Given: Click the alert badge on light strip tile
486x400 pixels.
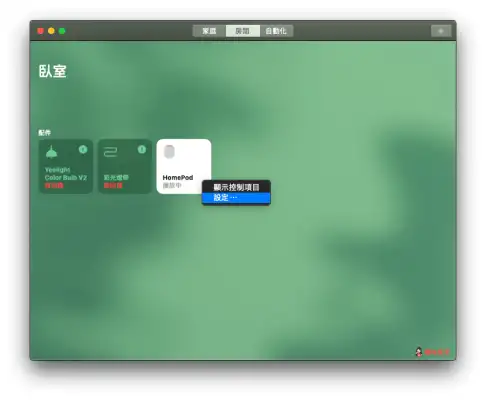Looking at the screenshot, I should point(142,149).
